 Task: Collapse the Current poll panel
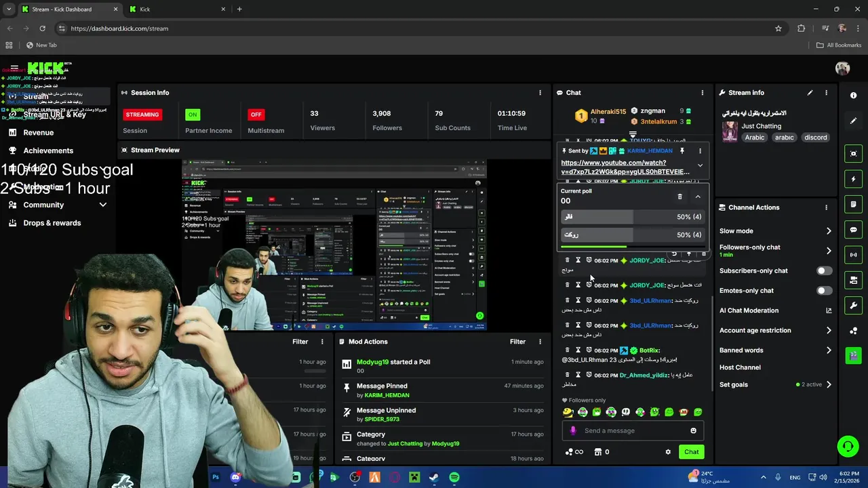[698, 197]
